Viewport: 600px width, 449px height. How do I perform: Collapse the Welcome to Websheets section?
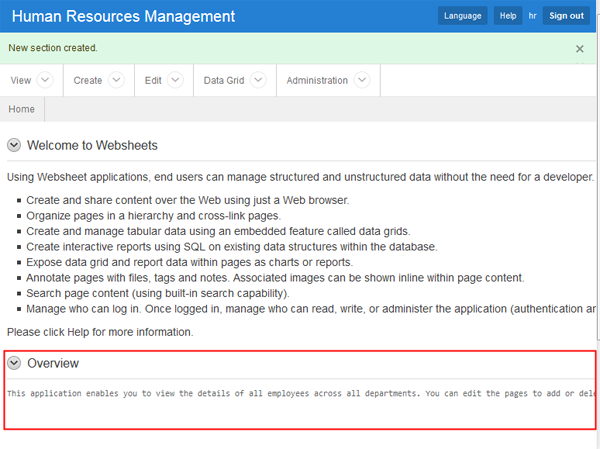click(x=14, y=145)
